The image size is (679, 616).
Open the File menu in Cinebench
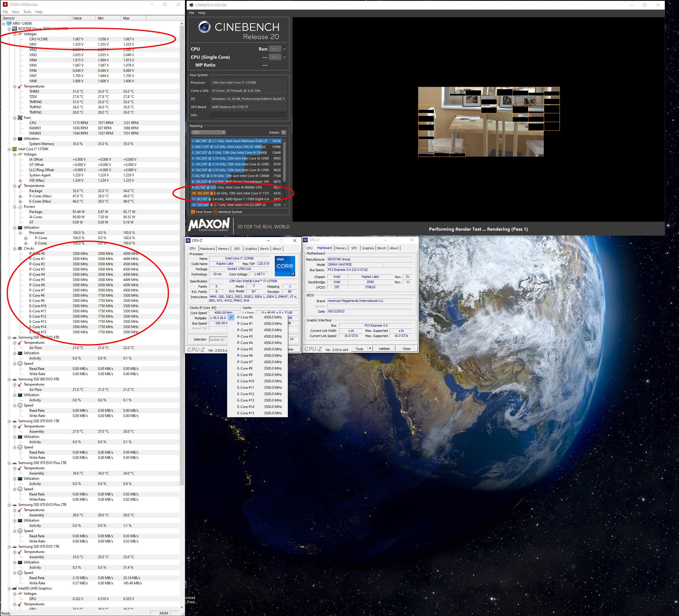pyautogui.click(x=192, y=13)
